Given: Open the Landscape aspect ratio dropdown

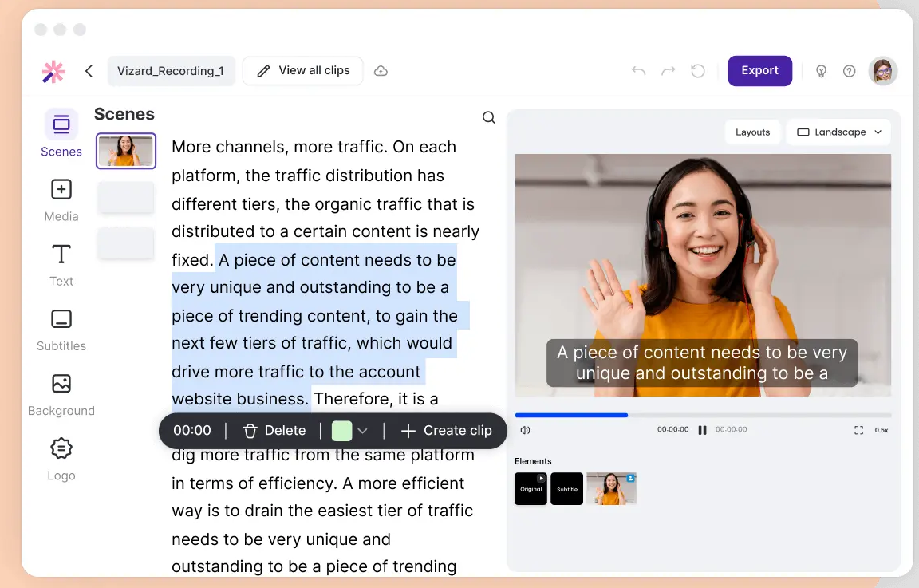Looking at the screenshot, I should pyautogui.click(x=838, y=132).
